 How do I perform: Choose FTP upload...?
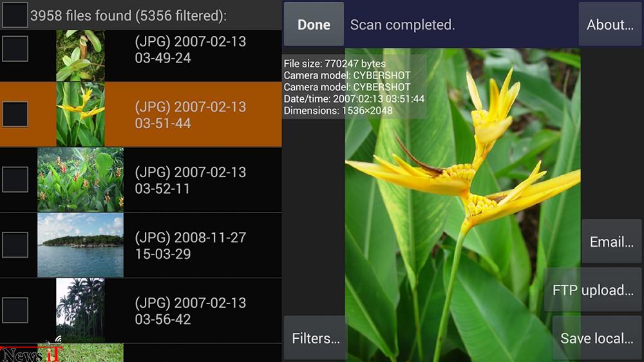(x=592, y=290)
